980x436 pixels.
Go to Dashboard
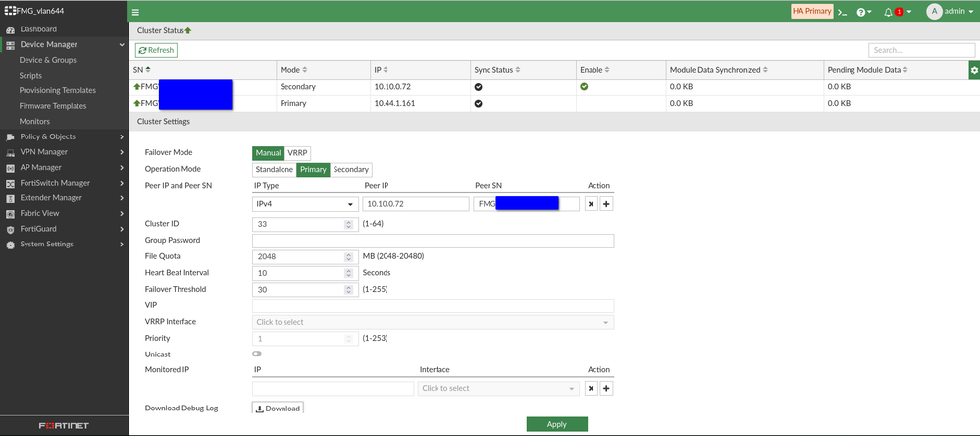tap(38, 29)
